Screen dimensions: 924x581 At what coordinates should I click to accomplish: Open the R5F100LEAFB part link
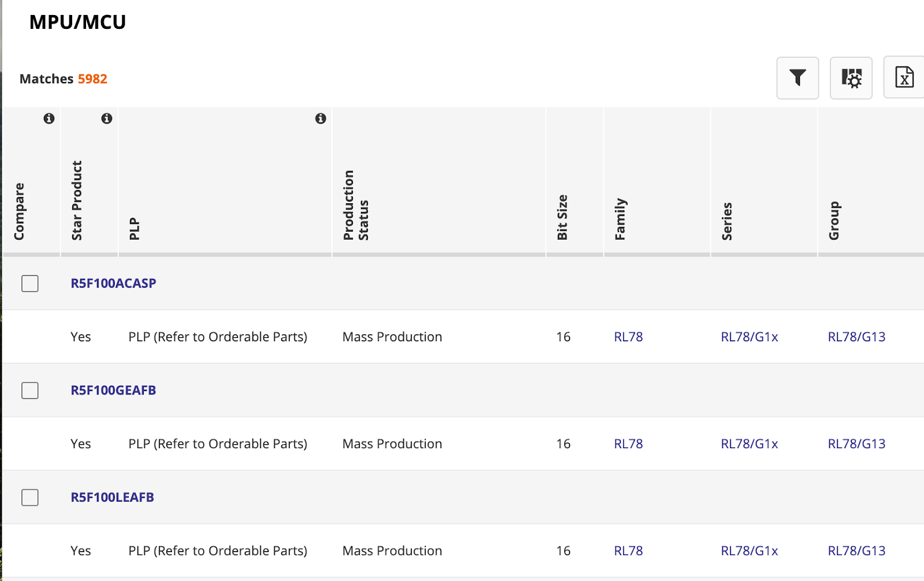click(112, 497)
